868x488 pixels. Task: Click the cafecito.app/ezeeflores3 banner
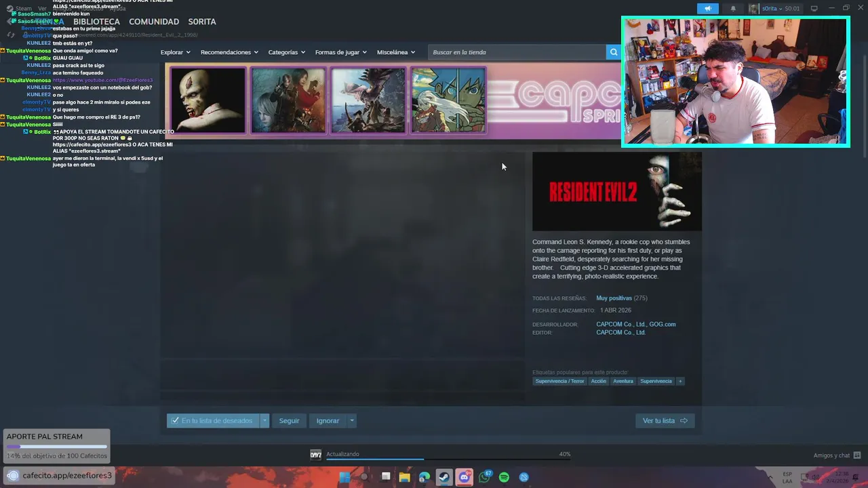[60, 476]
